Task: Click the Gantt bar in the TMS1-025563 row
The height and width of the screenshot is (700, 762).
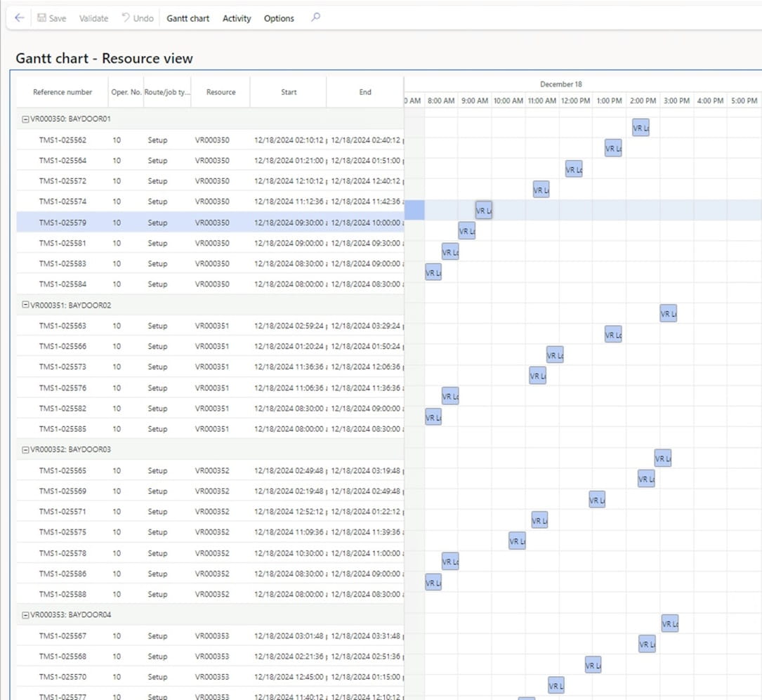Action: [x=669, y=314]
